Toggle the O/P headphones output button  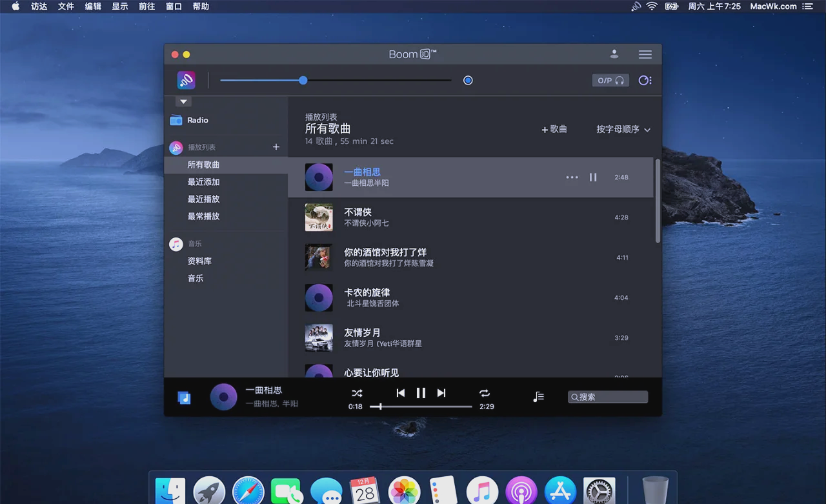(x=610, y=80)
